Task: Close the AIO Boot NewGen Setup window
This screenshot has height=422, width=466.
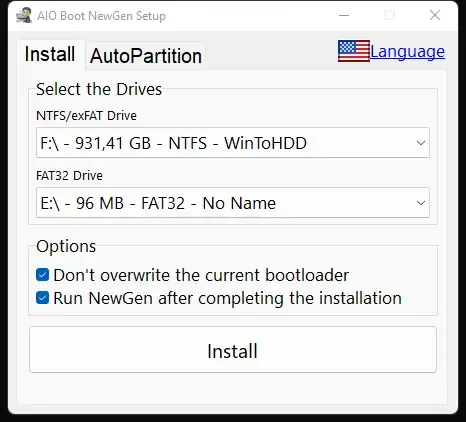Action: [435, 15]
